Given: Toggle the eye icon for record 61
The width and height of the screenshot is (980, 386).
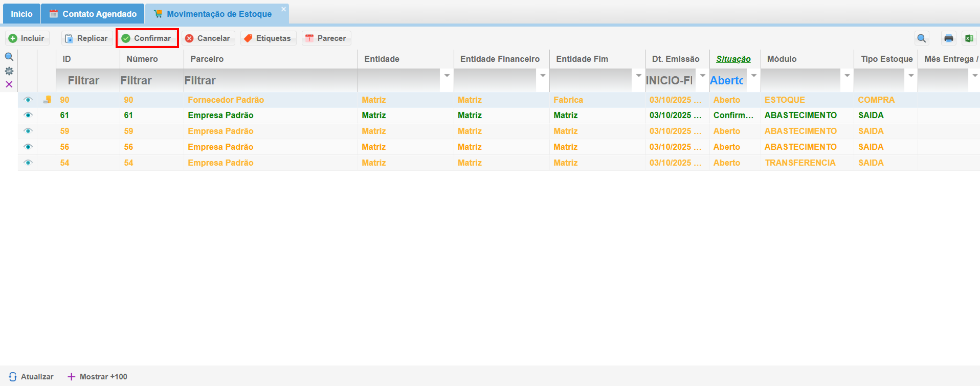Looking at the screenshot, I should tap(28, 116).
